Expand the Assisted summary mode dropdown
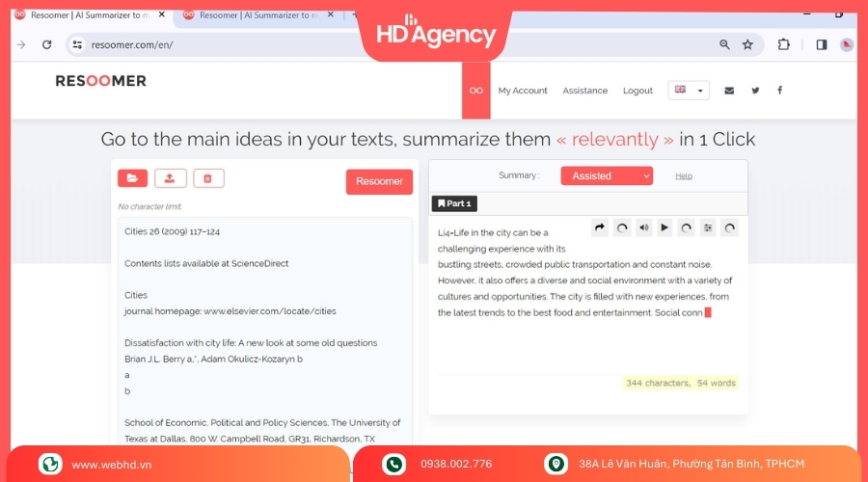Image resolution: width=868 pixels, height=482 pixels. click(606, 175)
